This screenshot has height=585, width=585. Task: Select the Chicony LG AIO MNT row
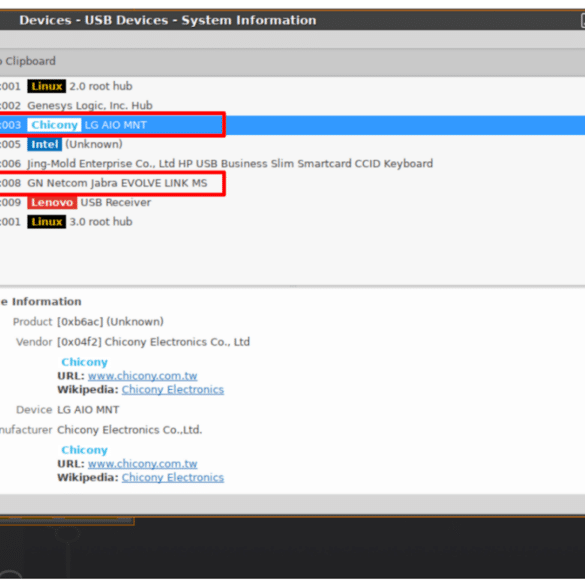(x=292, y=125)
